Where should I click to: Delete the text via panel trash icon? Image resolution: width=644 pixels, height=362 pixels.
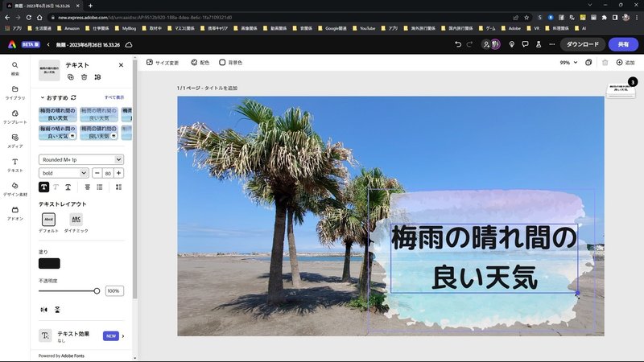pyautogui.click(x=85, y=77)
